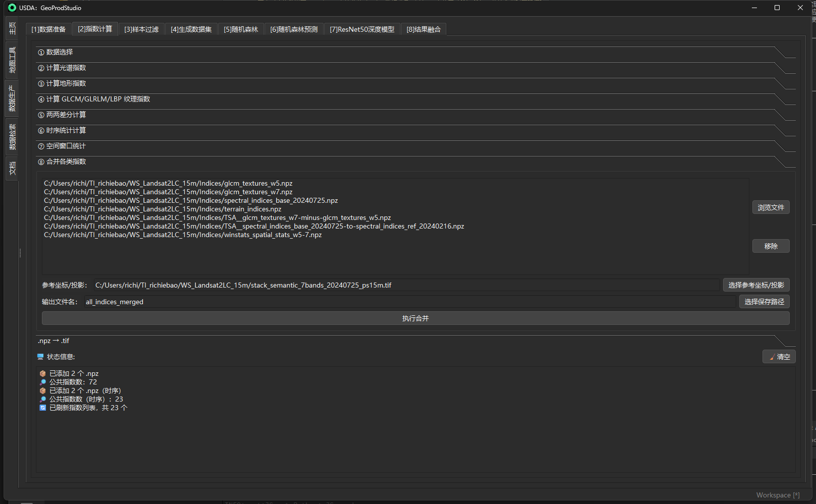This screenshot has width=816, height=504.
Task: Expand the .npz → .tif section
Action: coord(54,341)
